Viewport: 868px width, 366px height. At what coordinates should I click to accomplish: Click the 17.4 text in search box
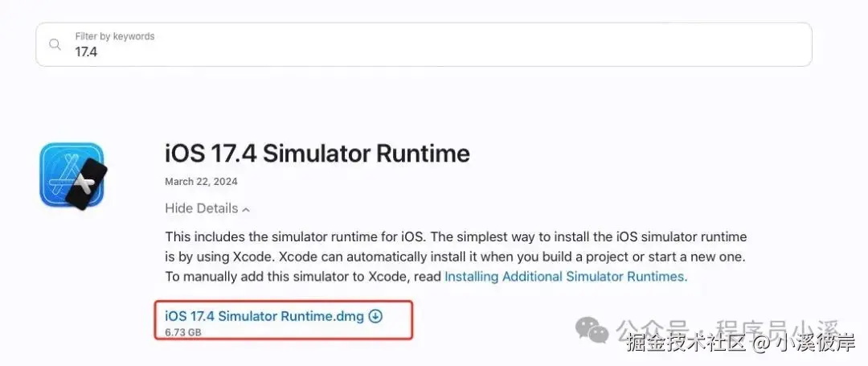[86, 51]
